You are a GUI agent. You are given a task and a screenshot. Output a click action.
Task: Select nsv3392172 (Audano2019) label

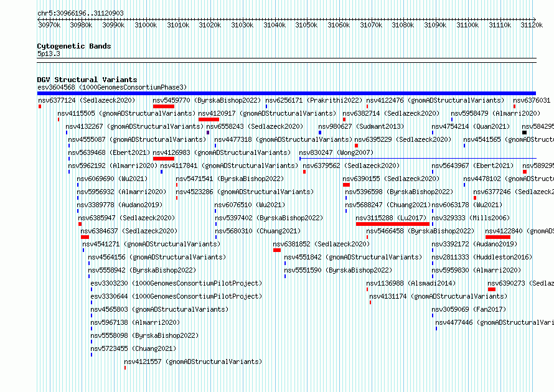[x=474, y=244]
